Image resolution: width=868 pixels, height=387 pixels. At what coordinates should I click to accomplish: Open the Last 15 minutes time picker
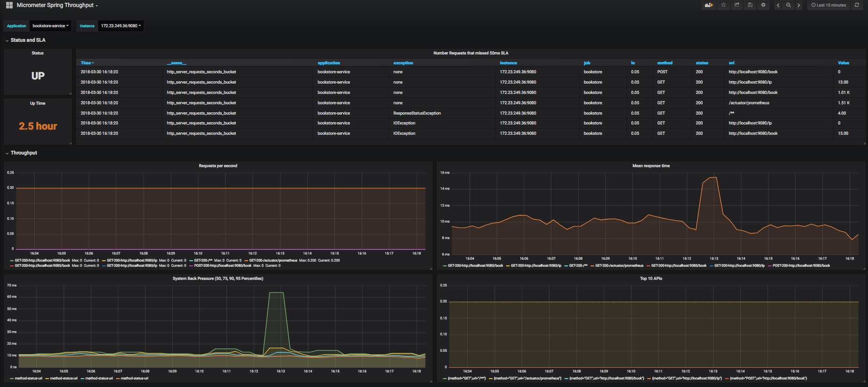(x=829, y=5)
